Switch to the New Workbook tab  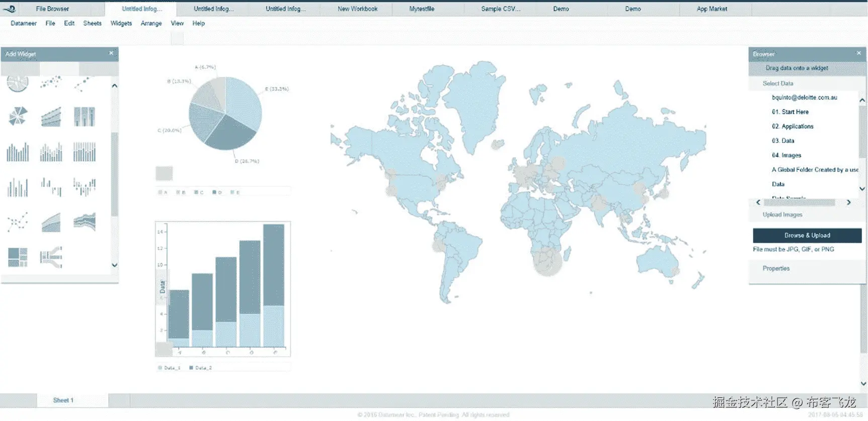point(357,9)
